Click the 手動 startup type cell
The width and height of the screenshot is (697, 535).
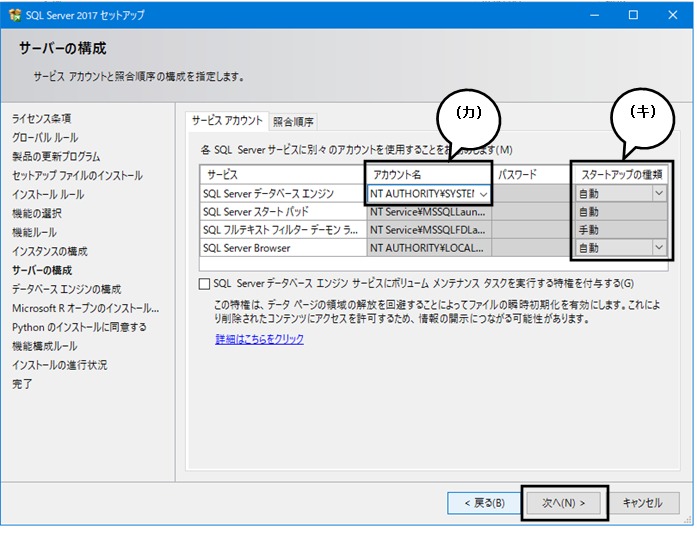621,230
